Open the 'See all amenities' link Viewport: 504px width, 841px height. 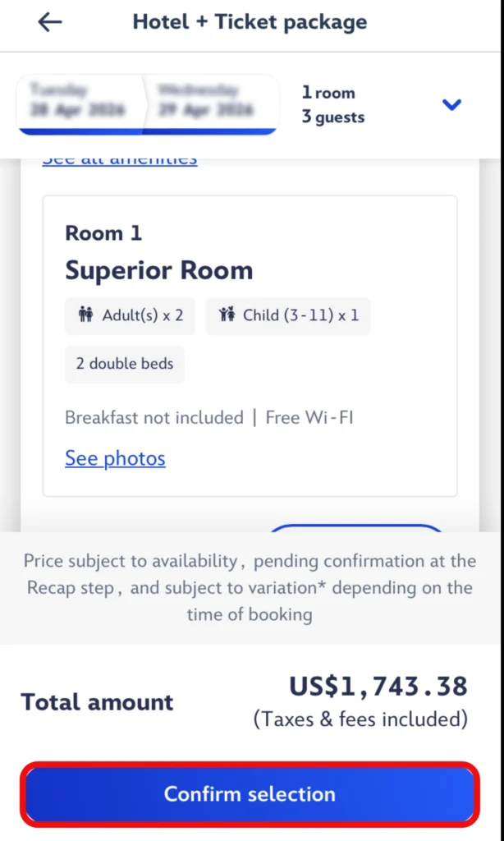tap(120, 159)
